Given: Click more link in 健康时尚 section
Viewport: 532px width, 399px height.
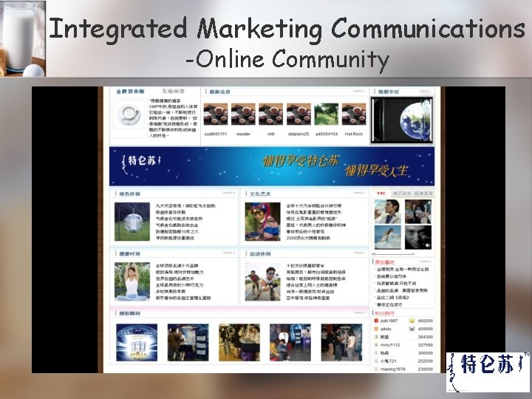Looking at the screenshot, I should (229, 253).
